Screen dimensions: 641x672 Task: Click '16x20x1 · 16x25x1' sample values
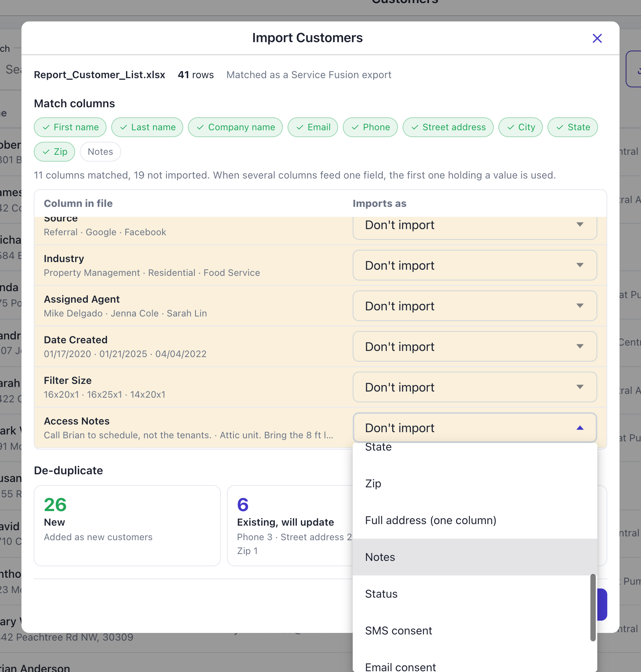(x=105, y=395)
